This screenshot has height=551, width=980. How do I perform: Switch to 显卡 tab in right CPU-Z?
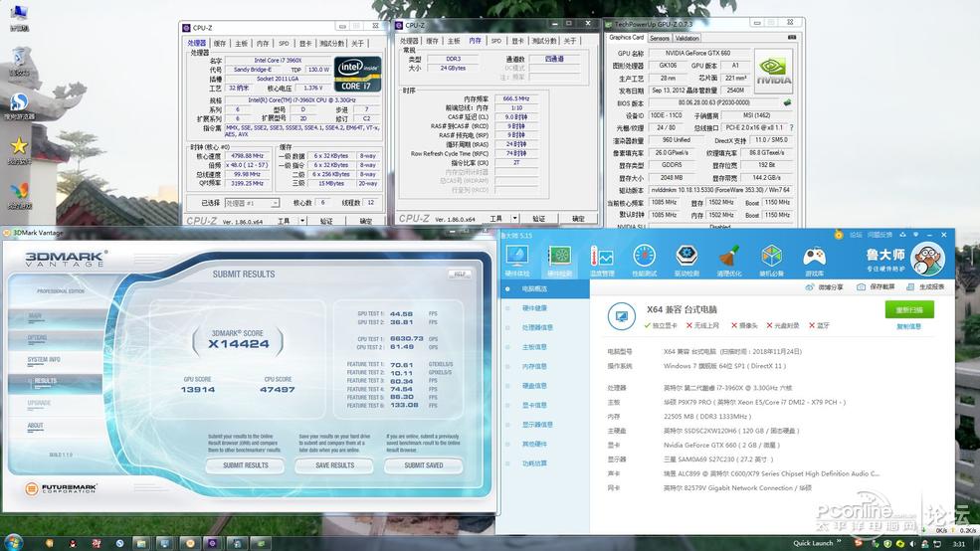(x=517, y=41)
